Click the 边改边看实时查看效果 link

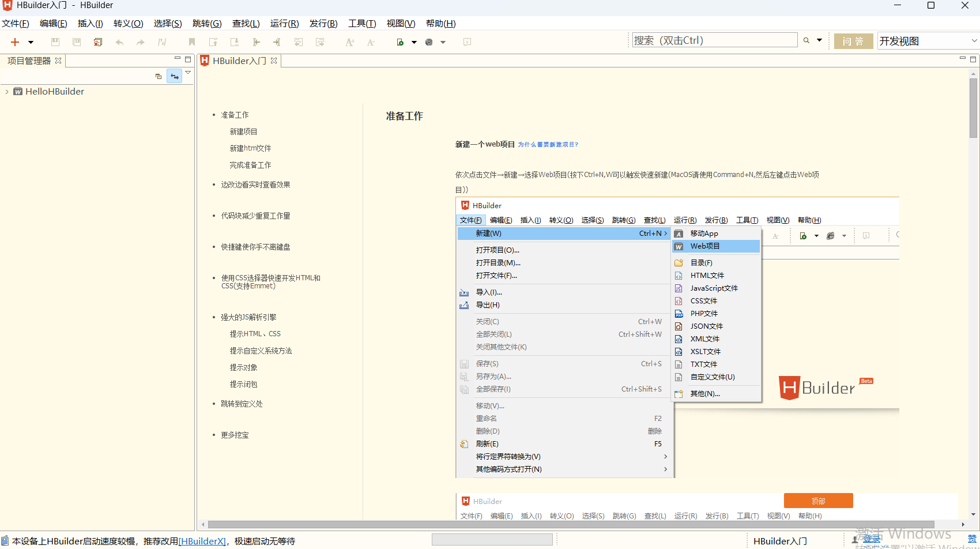pyautogui.click(x=255, y=185)
